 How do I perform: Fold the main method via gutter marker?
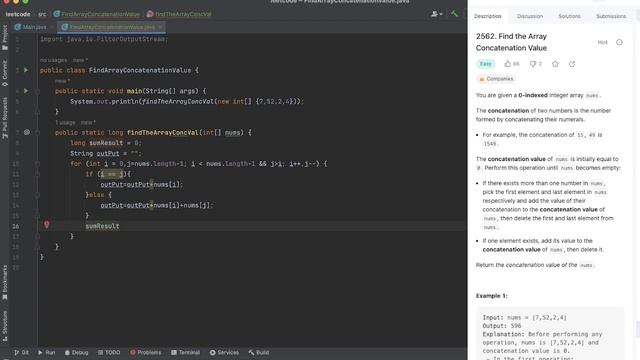click(37, 91)
